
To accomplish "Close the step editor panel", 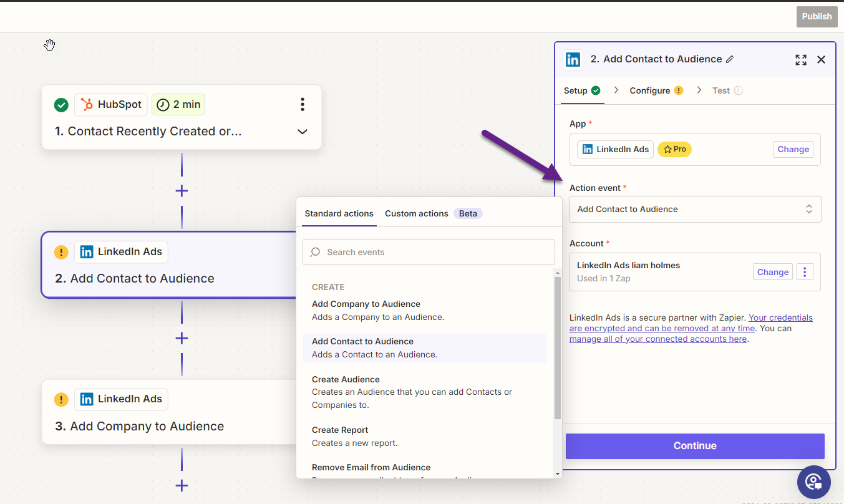I will click(x=821, y=60).
